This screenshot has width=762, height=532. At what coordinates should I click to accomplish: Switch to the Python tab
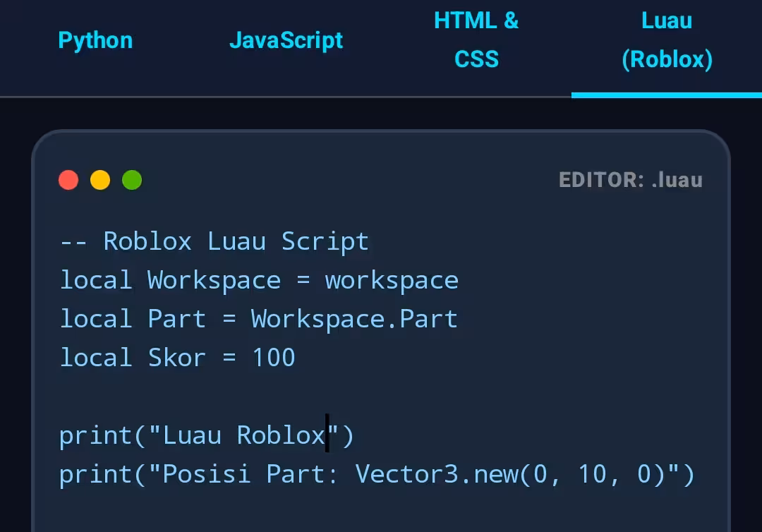pyautogui.click(x=95, y=40)
